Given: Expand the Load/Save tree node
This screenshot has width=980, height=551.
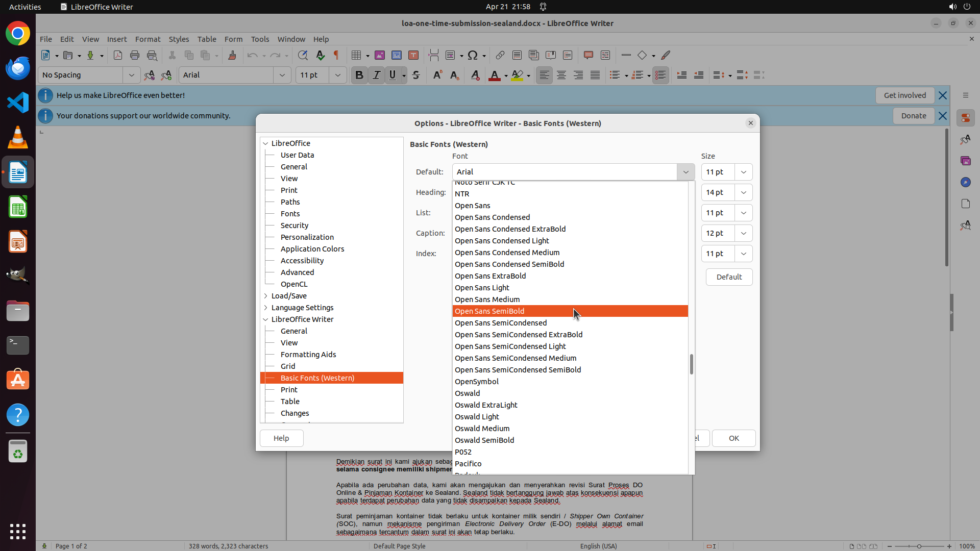Looking at the screenshot, I should click(x=265, y=296).
